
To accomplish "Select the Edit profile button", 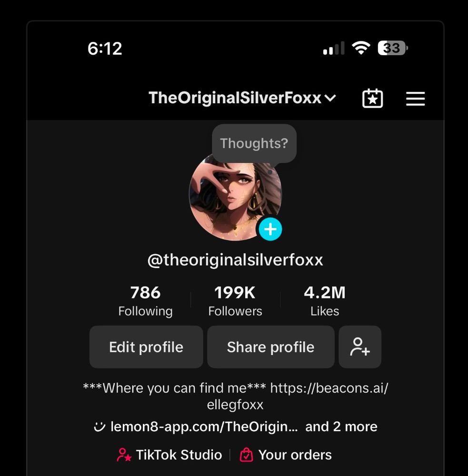I will pyautogui.click(x=146, y=347).
